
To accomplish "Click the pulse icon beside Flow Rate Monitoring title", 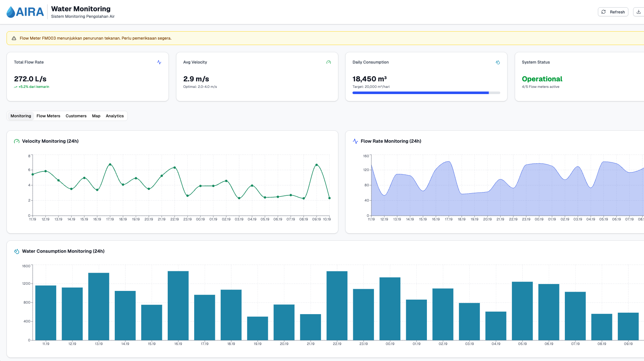I will [355, 141].
